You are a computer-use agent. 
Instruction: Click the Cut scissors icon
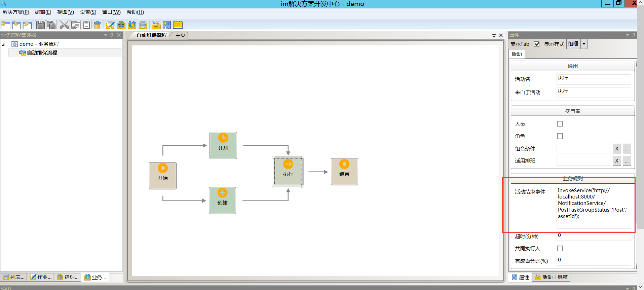[64, 25]
